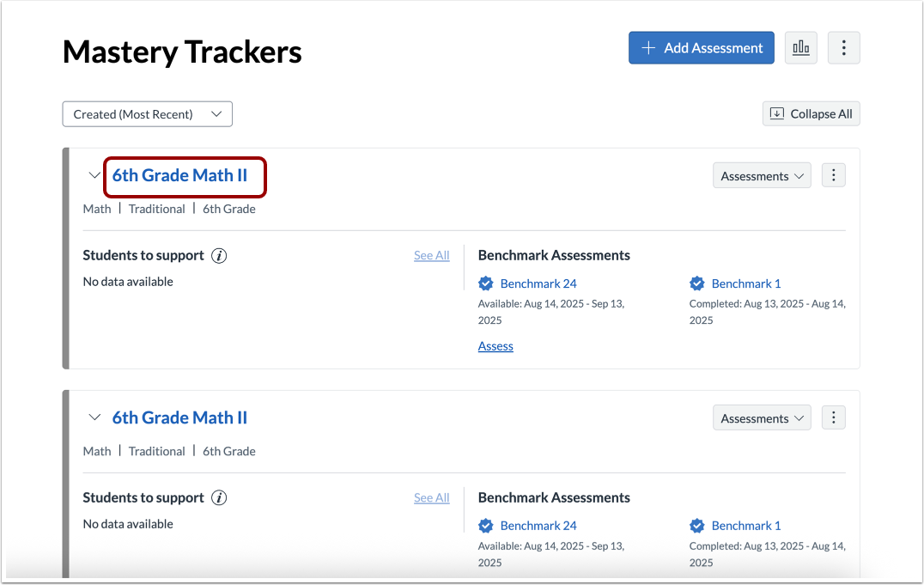The image size is (924, 585).
Task: Click the info icon in the second tracker's Students to support
Action: click(x=218, y=497)
